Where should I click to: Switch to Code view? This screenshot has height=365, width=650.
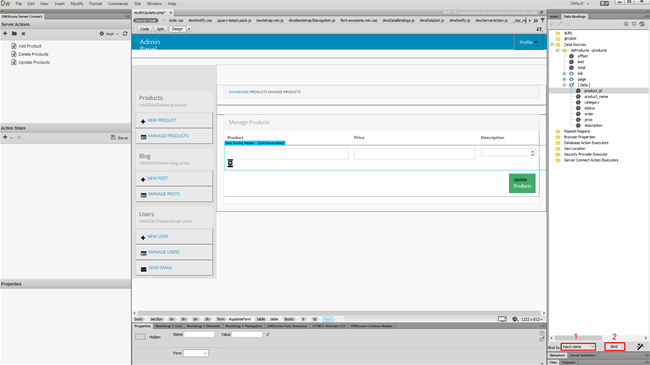144,29
